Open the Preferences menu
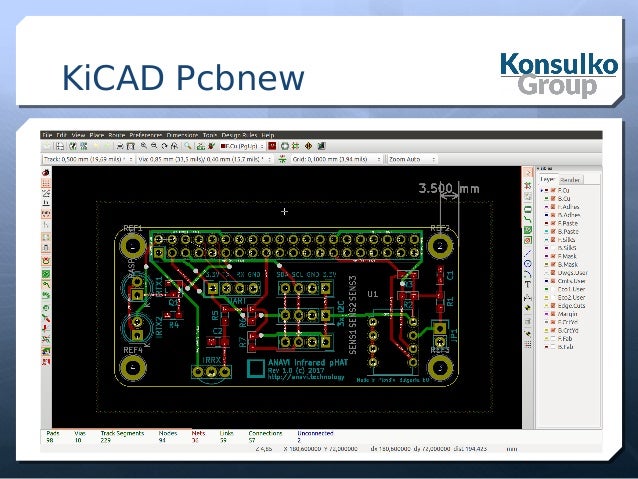The image size is (638, 479). (146, 135)
